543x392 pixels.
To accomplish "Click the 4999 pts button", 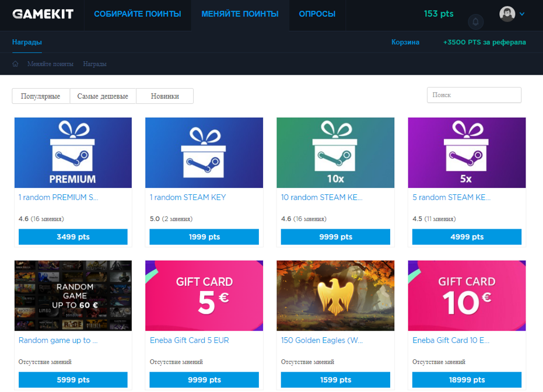I will (x=467, y=237).
